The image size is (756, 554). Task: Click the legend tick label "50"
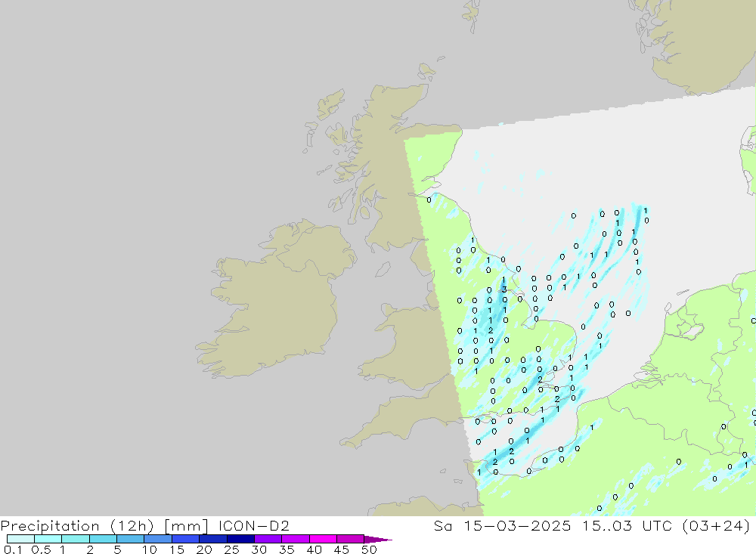tap(369, 549)
